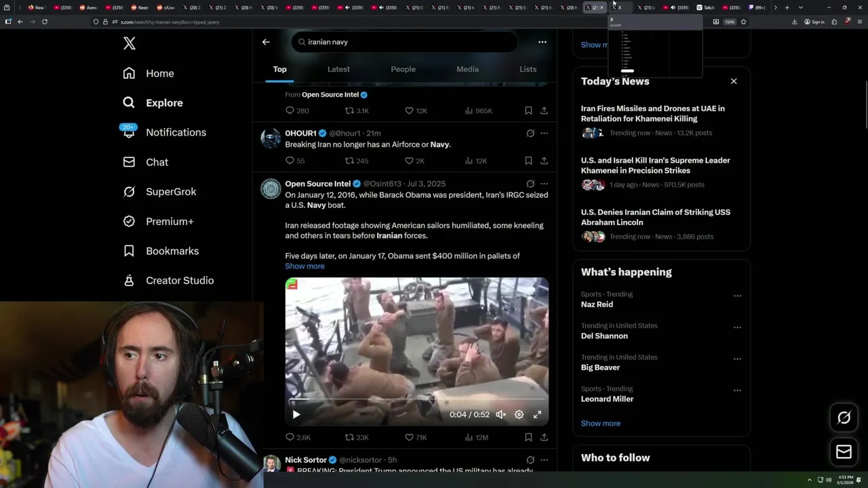Switch to People tab
868x488 pixels.
coord(403,69)
